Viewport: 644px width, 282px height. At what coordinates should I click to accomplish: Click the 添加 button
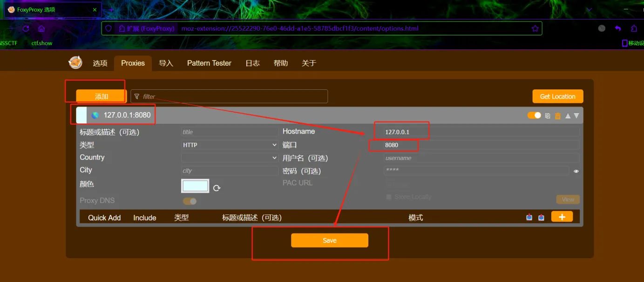tap(102, 96)
